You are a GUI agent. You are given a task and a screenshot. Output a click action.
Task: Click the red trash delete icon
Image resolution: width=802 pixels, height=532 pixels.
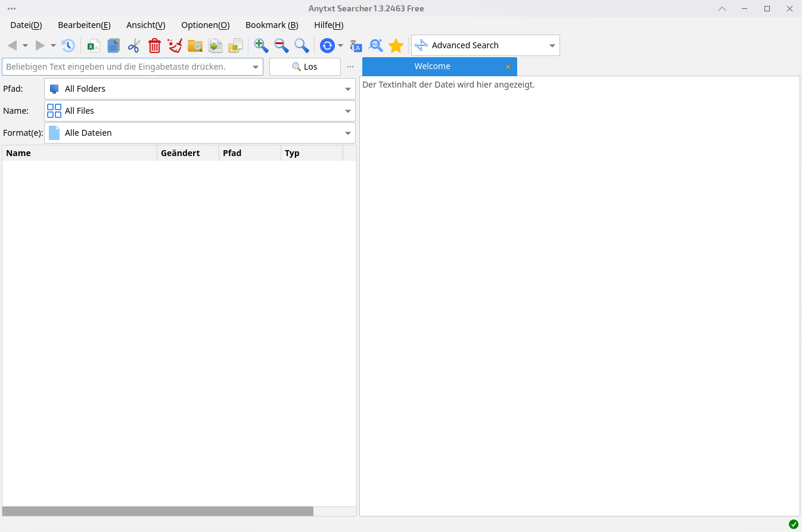(154, 45)
